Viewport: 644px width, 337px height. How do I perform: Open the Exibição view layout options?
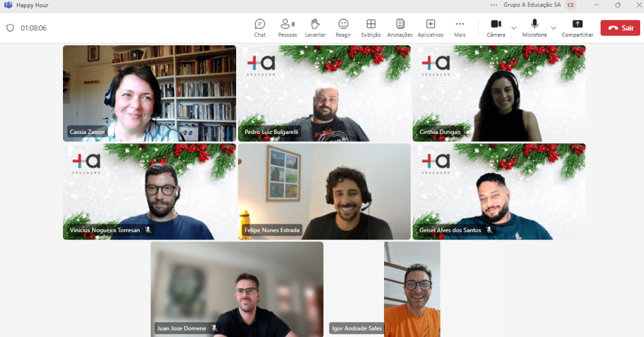[371, 28]
